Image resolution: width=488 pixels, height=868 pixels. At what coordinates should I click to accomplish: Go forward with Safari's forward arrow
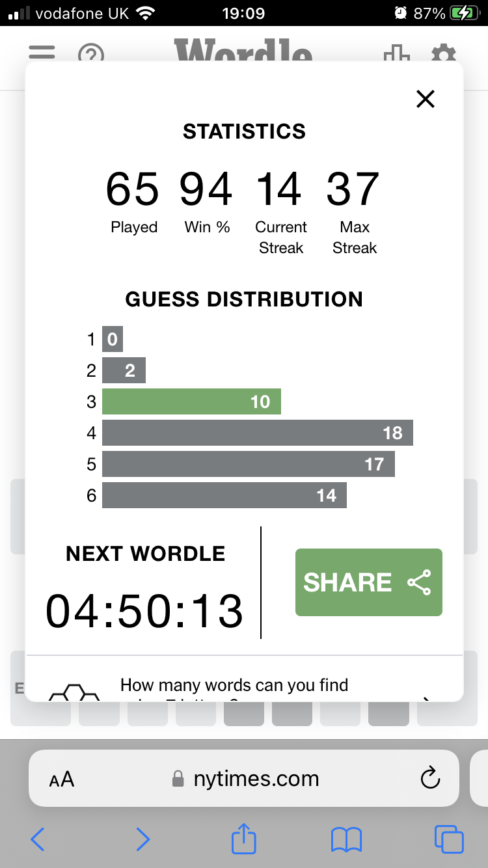pyautogui.click(x=142, y=839)
